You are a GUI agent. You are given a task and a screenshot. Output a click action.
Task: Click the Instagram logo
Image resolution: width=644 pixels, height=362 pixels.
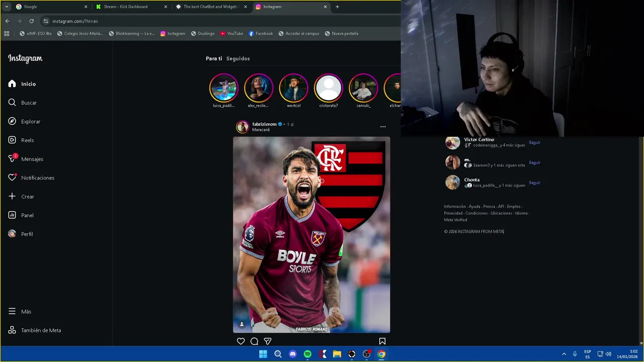[x=25, y=59]
